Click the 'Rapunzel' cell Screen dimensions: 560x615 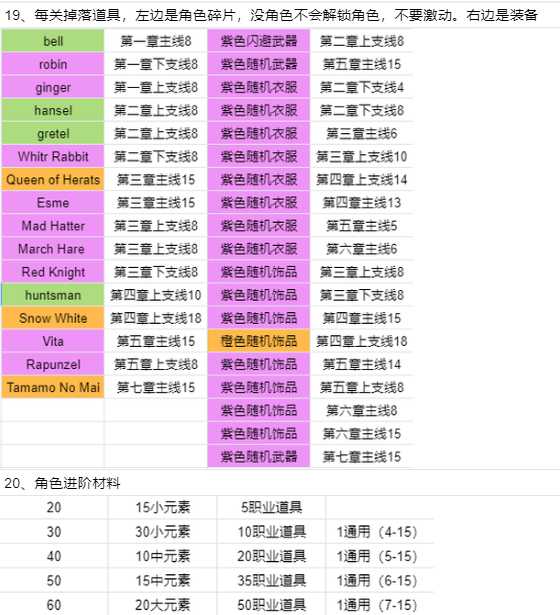click(53, 364)
